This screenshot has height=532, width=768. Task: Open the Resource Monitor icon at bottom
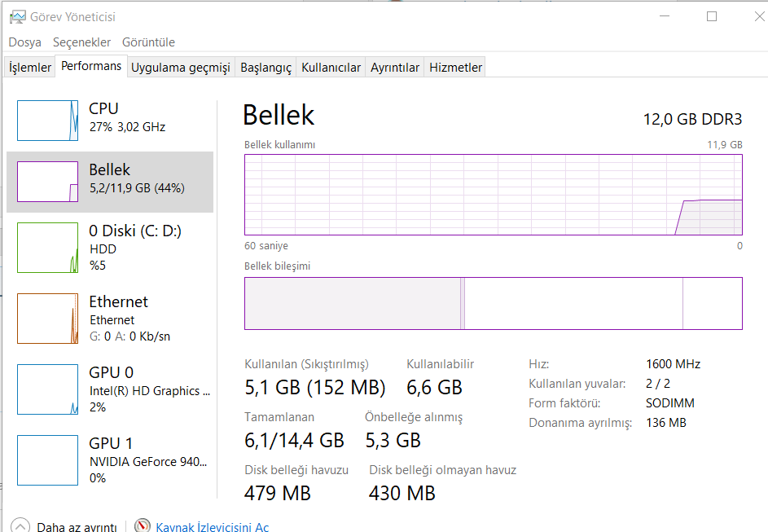(x=143, y=526)
